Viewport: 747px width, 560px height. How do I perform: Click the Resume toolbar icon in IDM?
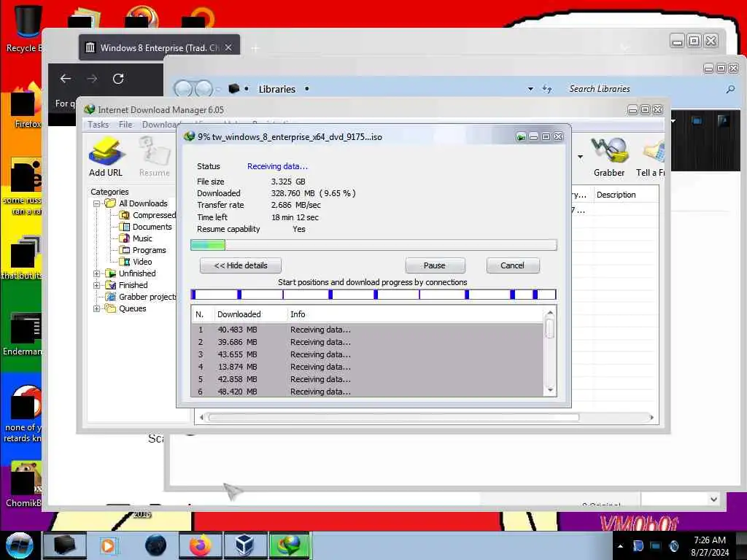(x=155, y=156)
